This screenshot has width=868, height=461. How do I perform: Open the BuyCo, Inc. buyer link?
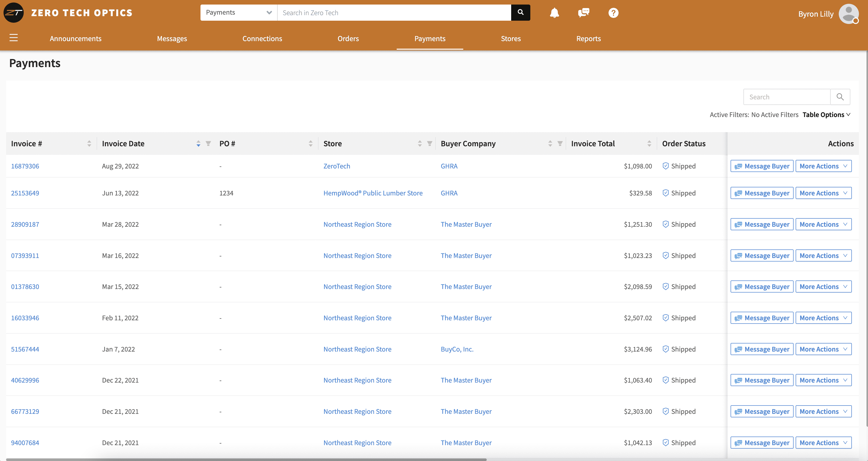click(457, 349)
